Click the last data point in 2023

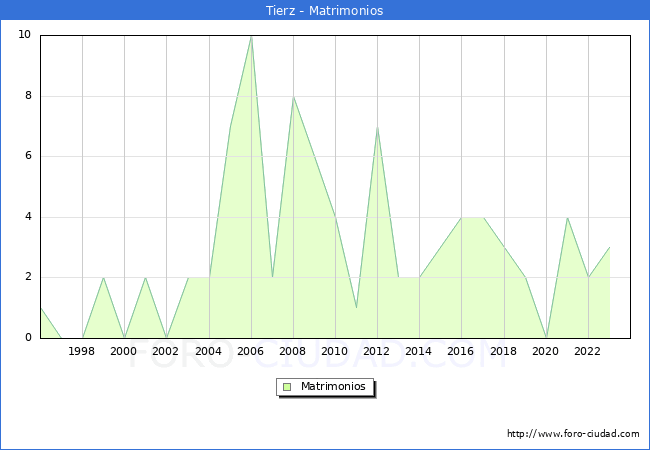tap(609, 247)
